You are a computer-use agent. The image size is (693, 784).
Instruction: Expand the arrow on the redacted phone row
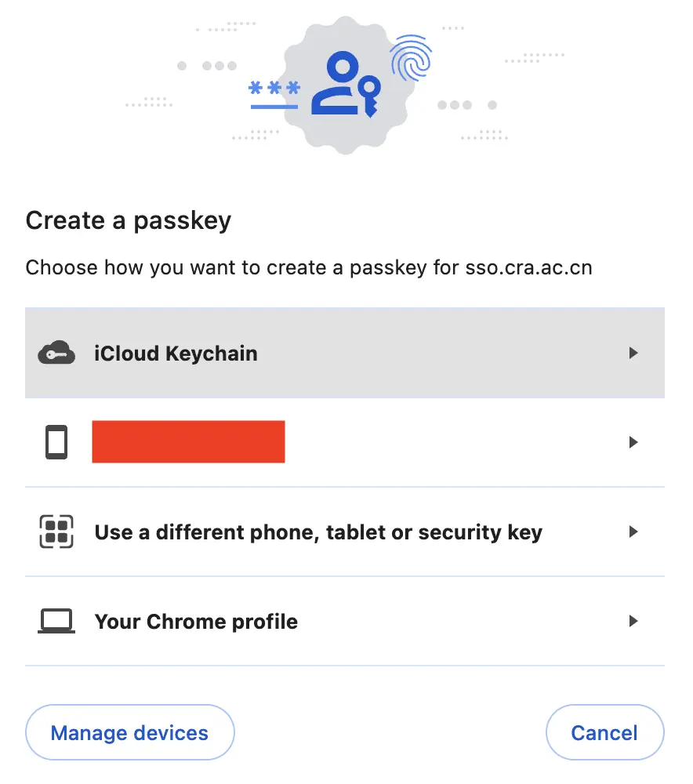(x=634, y=443)
